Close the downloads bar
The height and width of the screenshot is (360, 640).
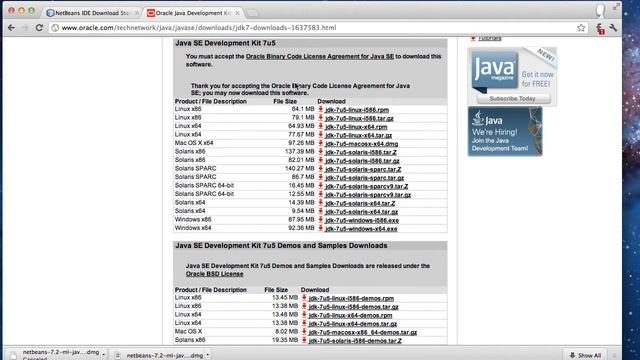click(x=614, y=356)
